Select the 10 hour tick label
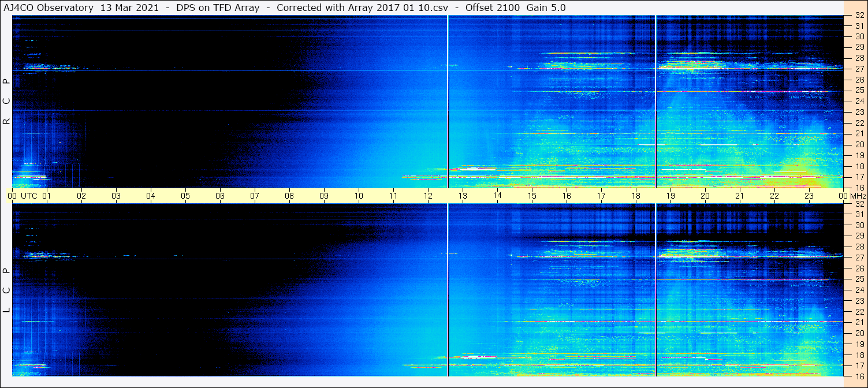This screenshot has height=388, width=868. click(x=359, y=196)
